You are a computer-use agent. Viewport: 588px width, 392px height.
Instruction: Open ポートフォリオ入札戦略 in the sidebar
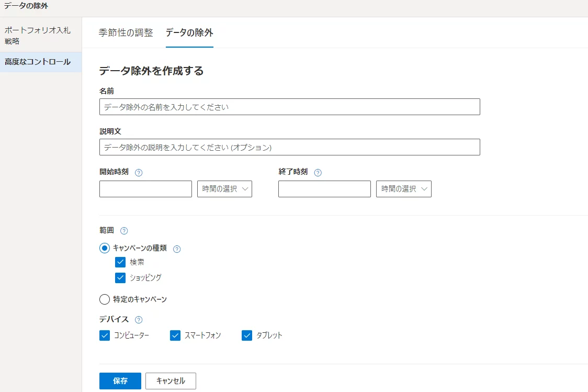tap(38, 36)
